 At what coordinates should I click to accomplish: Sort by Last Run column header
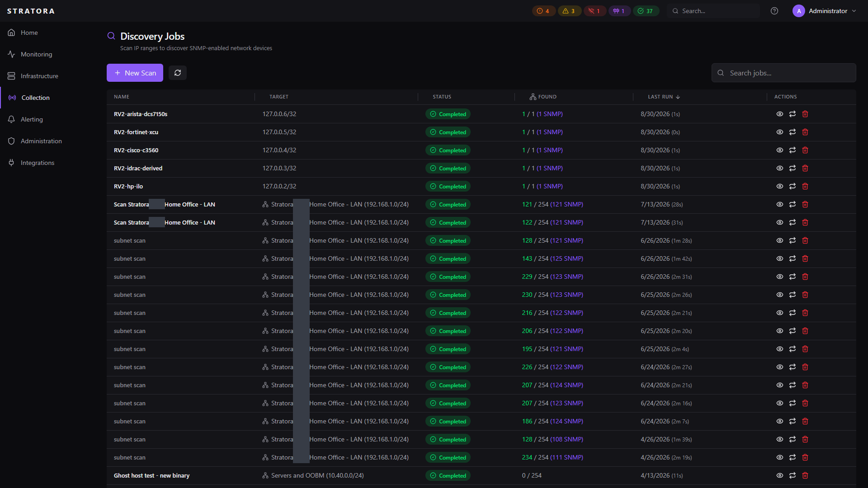tap(664, 97)
